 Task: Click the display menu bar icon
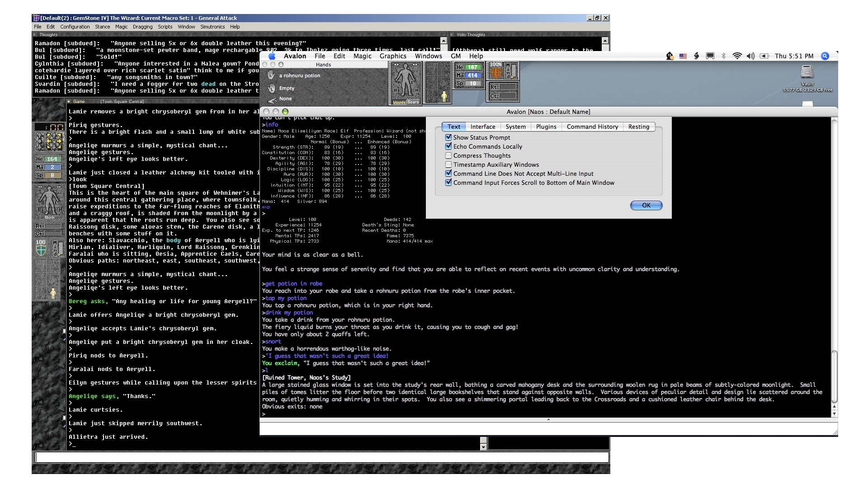tap(710, 56)
